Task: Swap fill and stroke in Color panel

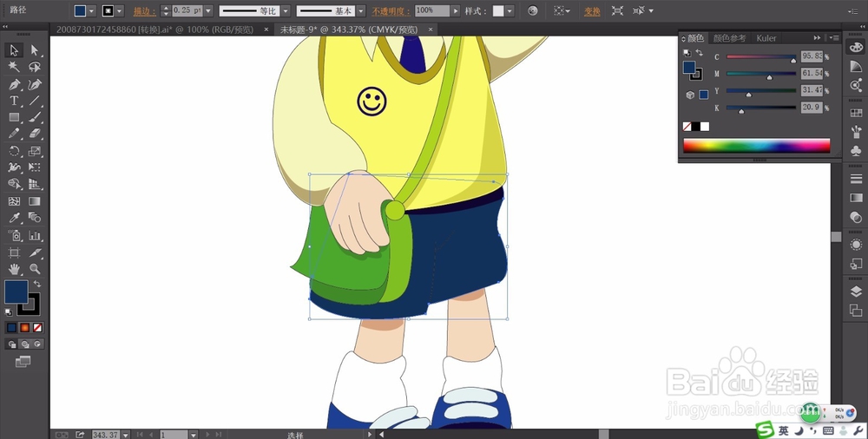Action: click(700, 53)
